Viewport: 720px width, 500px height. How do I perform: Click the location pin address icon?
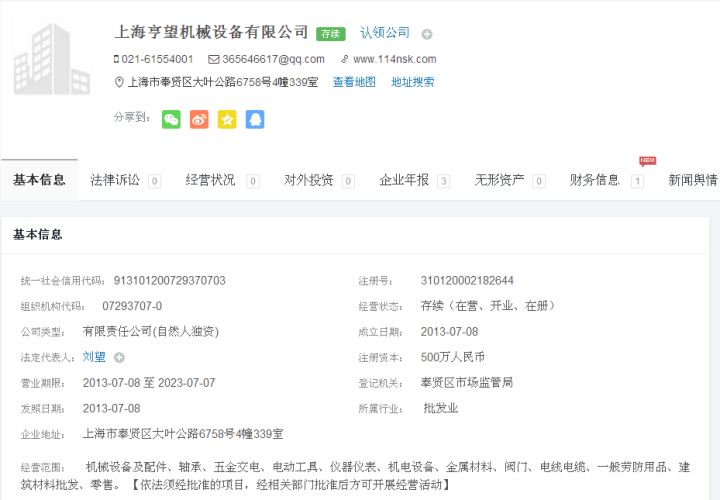(120, 83)
